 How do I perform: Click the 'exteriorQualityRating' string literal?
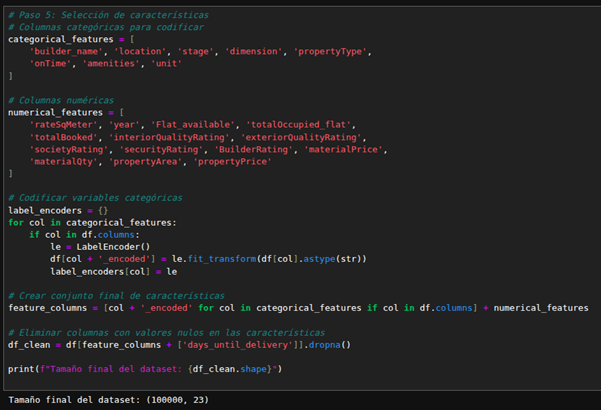pos(301,137)
